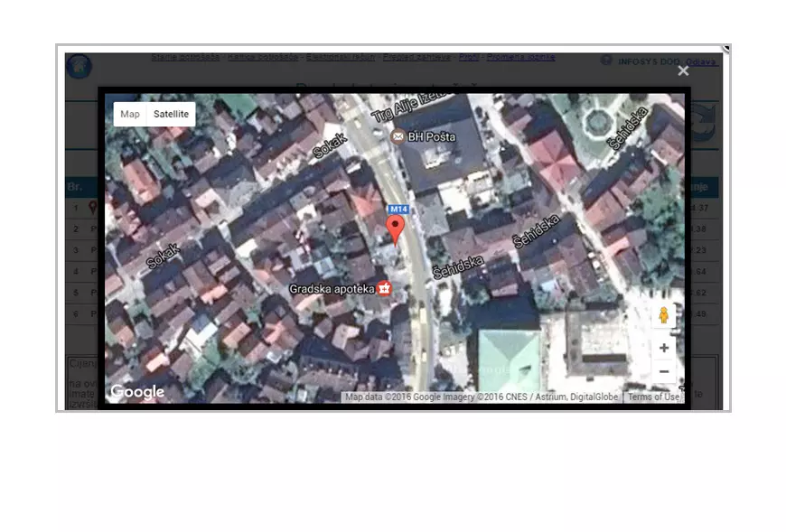Click the Google logo on map
This screenshot has width=786, height=532.
coord(137,392)
